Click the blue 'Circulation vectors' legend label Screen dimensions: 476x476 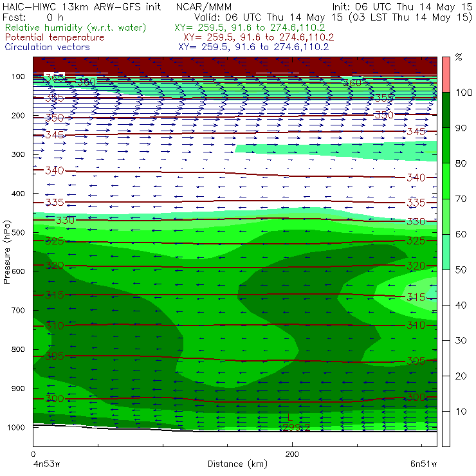coord(48,47)
